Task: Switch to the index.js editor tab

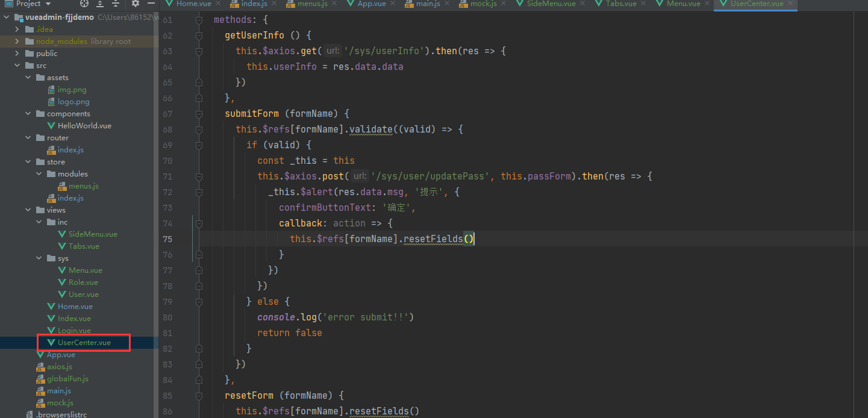Action: pyautogui.click(x=254, y=4)
